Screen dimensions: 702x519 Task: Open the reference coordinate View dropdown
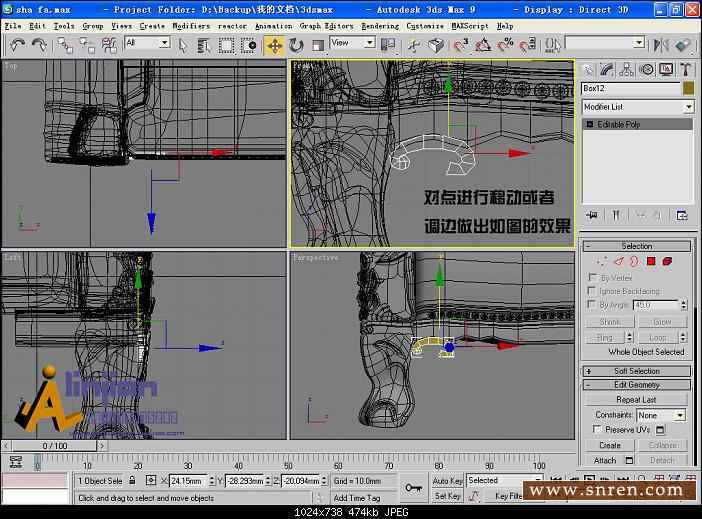coord(352,43)
